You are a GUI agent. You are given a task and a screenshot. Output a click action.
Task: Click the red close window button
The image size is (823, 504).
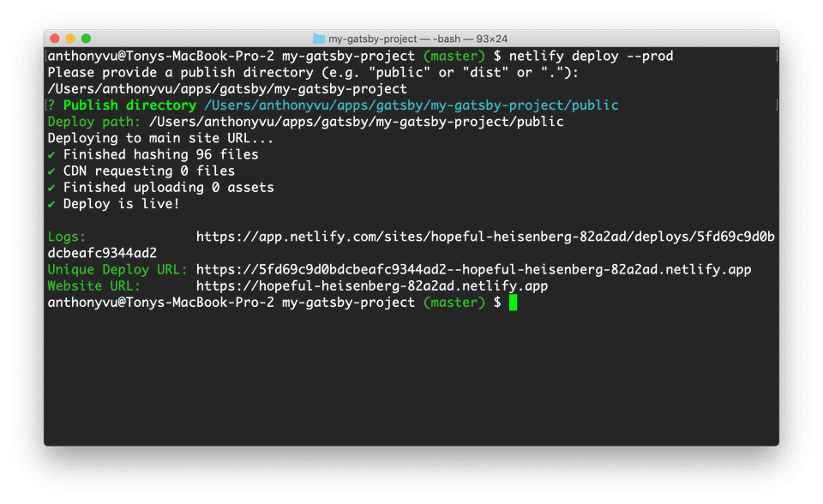point(55,39)
